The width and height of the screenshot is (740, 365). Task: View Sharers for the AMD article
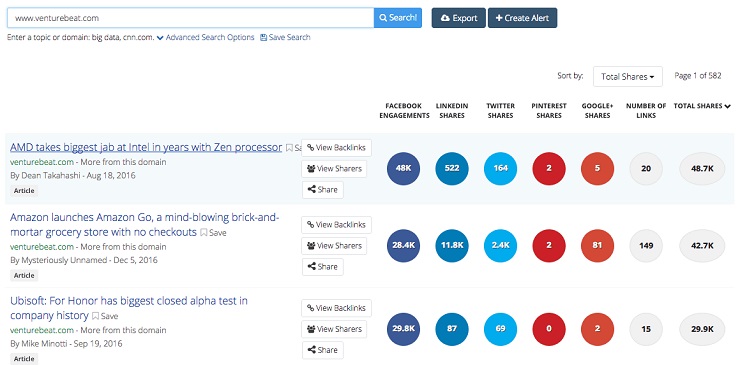334,169
